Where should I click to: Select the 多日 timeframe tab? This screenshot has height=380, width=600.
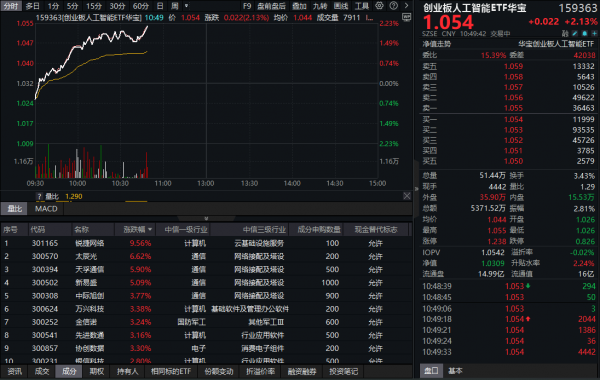pos(33,6)
